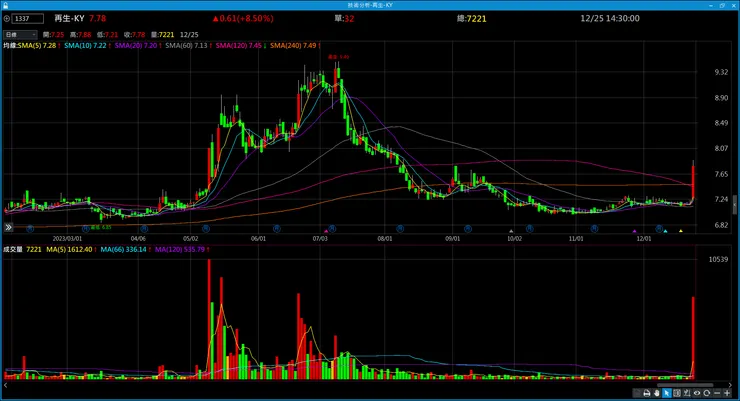
Task: Click the left scroll arrow below volume chart
Action: pos(6,385)
